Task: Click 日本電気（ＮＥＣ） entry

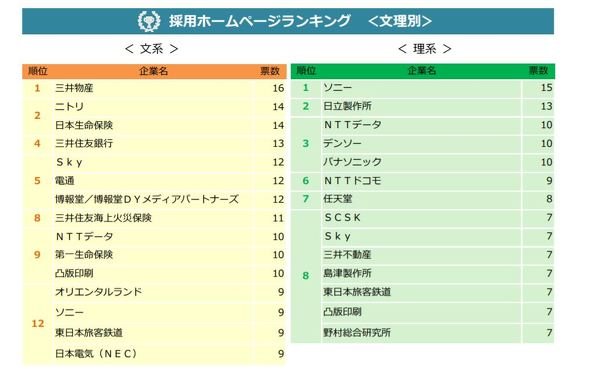Action: point(96,354)
